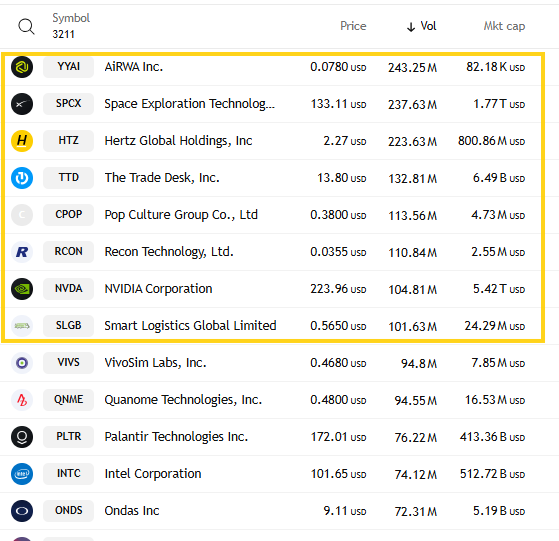Open the CPOP ticker badge
This screenshot has height=541, width=559.
click(68, 215)
